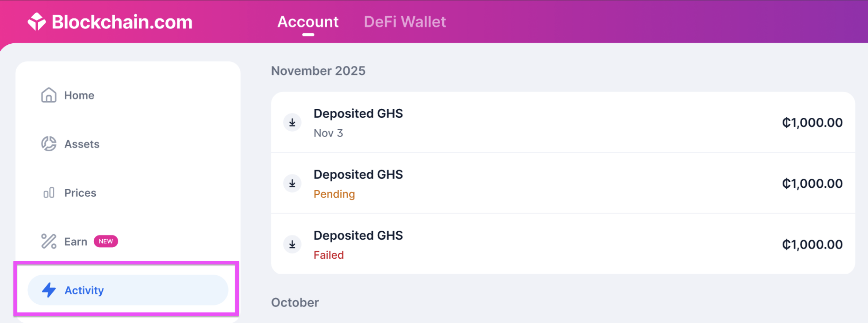Open the Pending Deposited GHS transaction
The width and height of the screenshot is (868, 323).
click(563, 183)
